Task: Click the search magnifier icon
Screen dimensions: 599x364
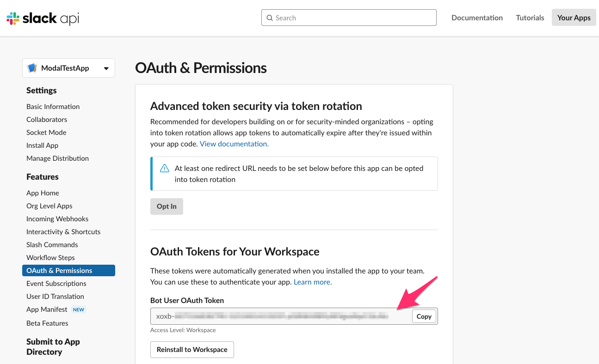Action: click(270, 18)
